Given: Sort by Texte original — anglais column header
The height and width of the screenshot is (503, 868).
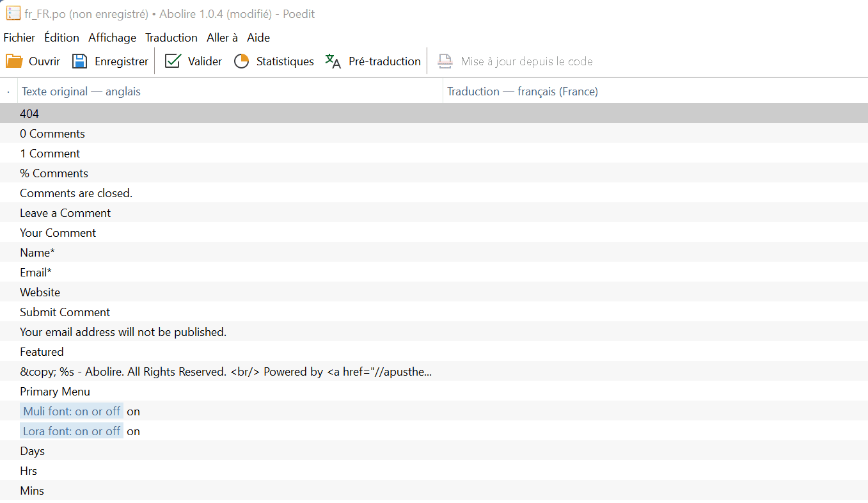Looking at the screenshot, I should 81,92.
